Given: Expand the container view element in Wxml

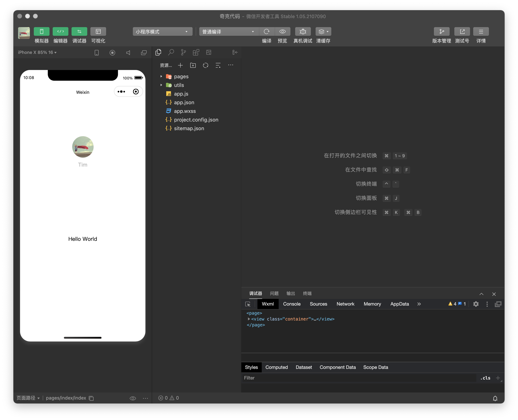Looking at the screenshot, I should tap(248, 319).
